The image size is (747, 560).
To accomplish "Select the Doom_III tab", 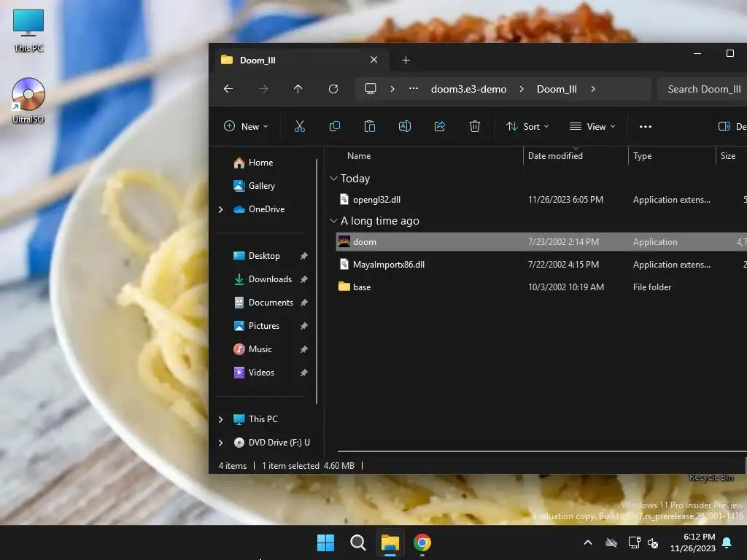I will click(x=300, y=60).
